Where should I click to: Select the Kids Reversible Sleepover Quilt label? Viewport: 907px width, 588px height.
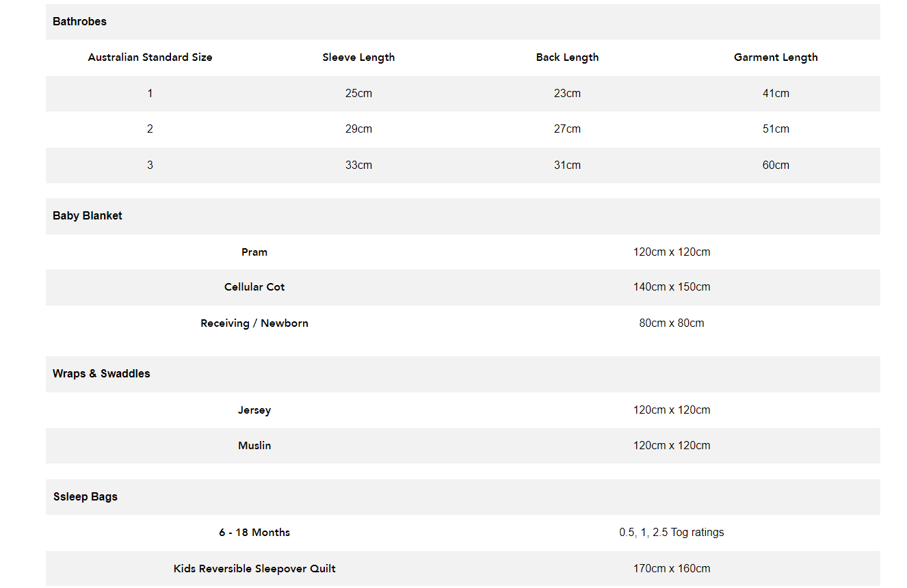click(x=254, y=569)
